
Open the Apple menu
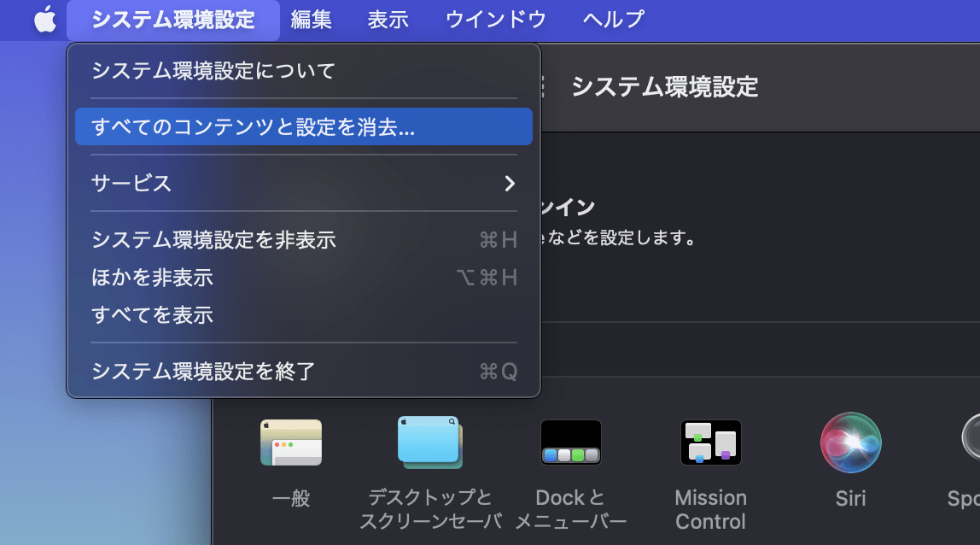click(45, 20)
